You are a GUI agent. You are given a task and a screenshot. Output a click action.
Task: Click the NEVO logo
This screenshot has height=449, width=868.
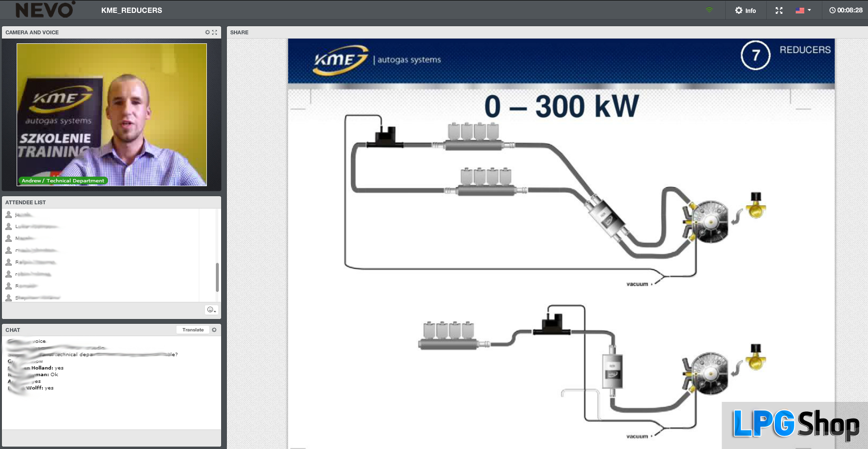(x=45, y=10)
